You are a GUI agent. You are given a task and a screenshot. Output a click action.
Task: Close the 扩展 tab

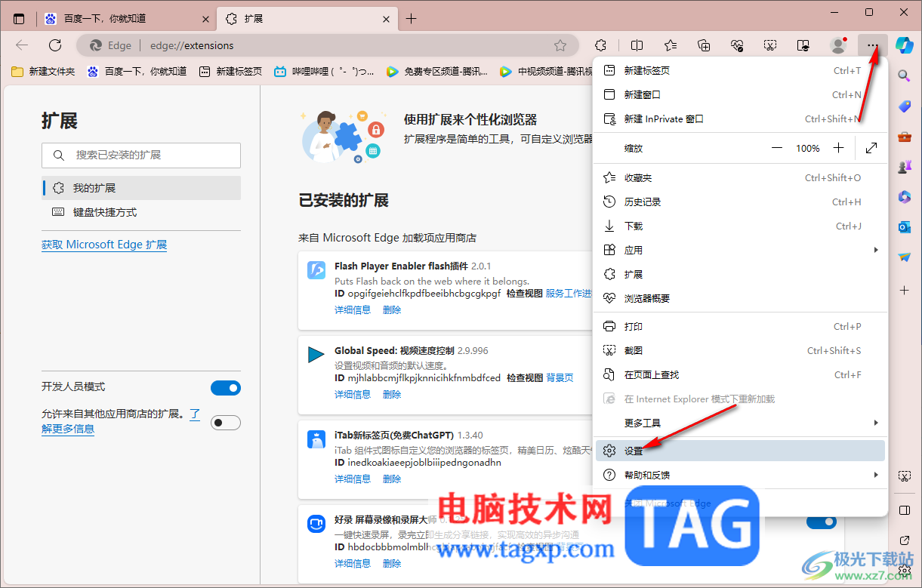point(386,19)
